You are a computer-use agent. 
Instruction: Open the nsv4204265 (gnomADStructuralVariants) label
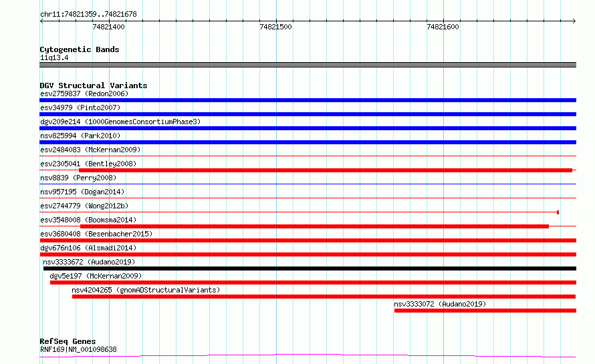tap(146, 290)
